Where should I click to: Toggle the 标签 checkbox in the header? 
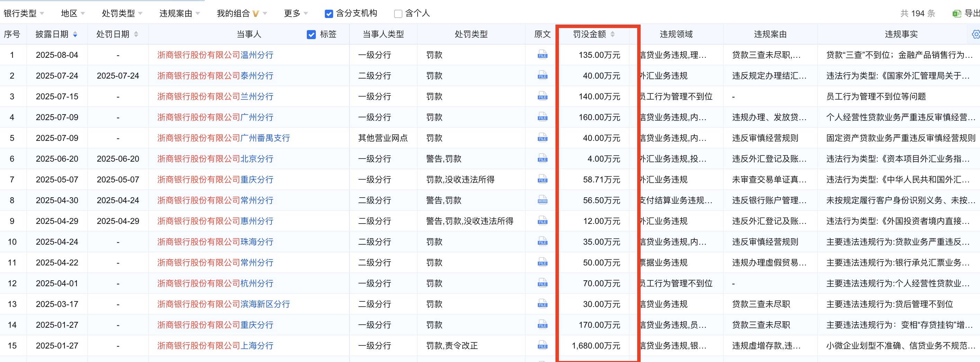click(x=311, y=35)
